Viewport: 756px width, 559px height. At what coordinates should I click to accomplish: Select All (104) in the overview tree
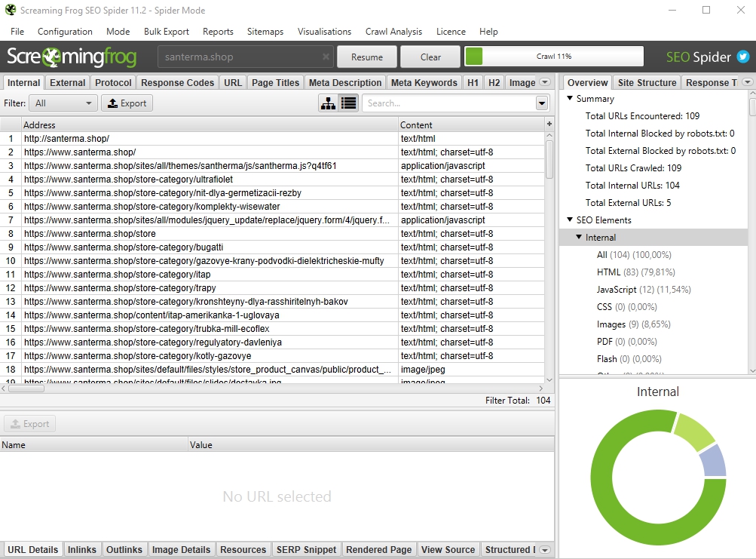coord(634,254)
